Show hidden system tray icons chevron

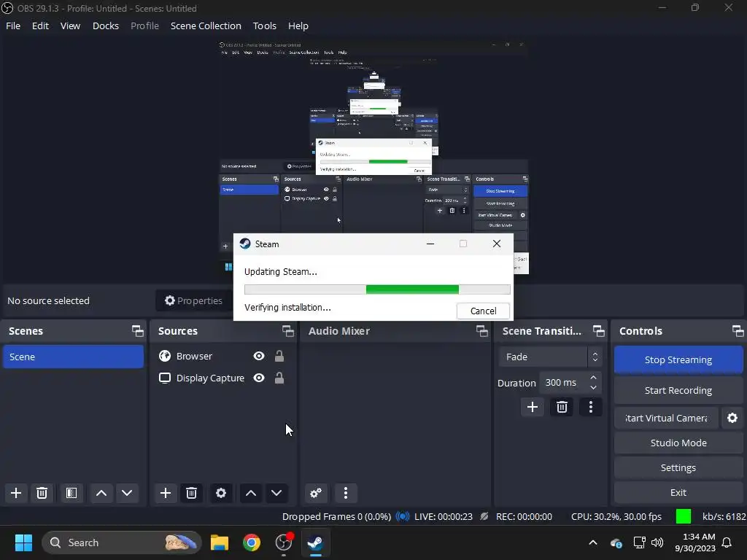tap(593, 542)
